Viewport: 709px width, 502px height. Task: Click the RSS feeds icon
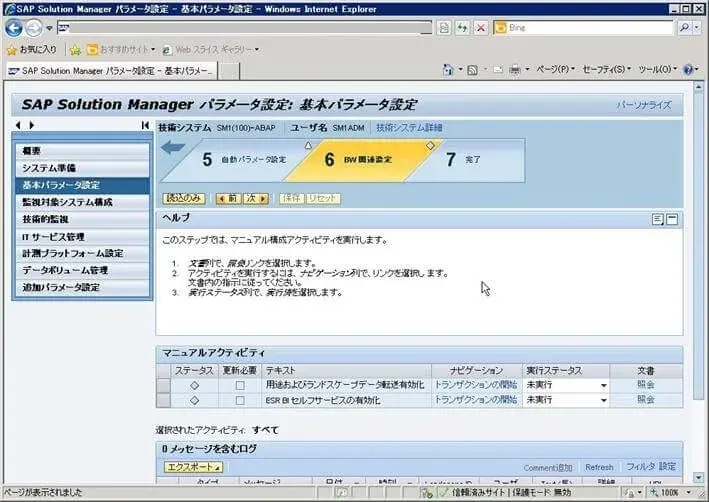472,70
